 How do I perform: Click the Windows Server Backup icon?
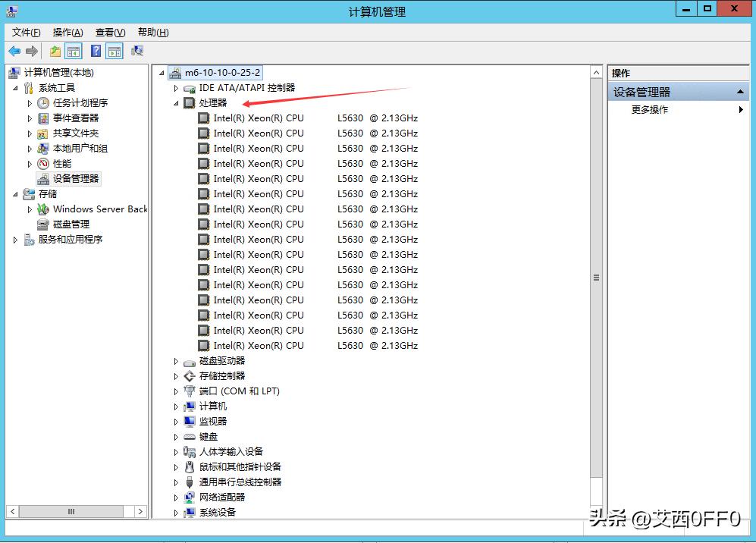[43, 209]
